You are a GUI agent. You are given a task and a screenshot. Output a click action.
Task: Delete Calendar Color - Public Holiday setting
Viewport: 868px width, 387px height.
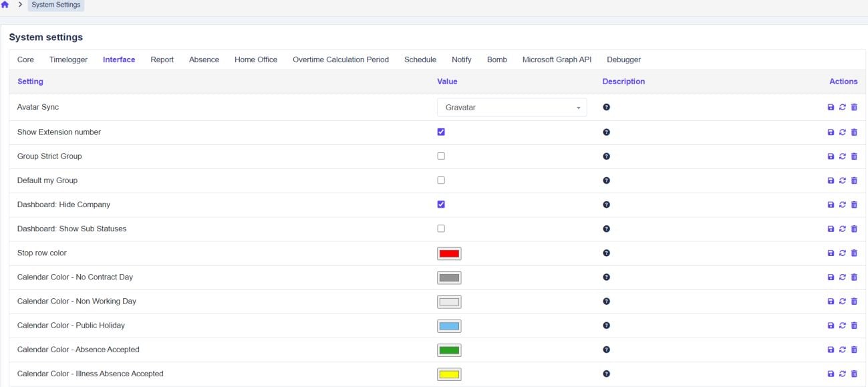click(x=854, y=326)
